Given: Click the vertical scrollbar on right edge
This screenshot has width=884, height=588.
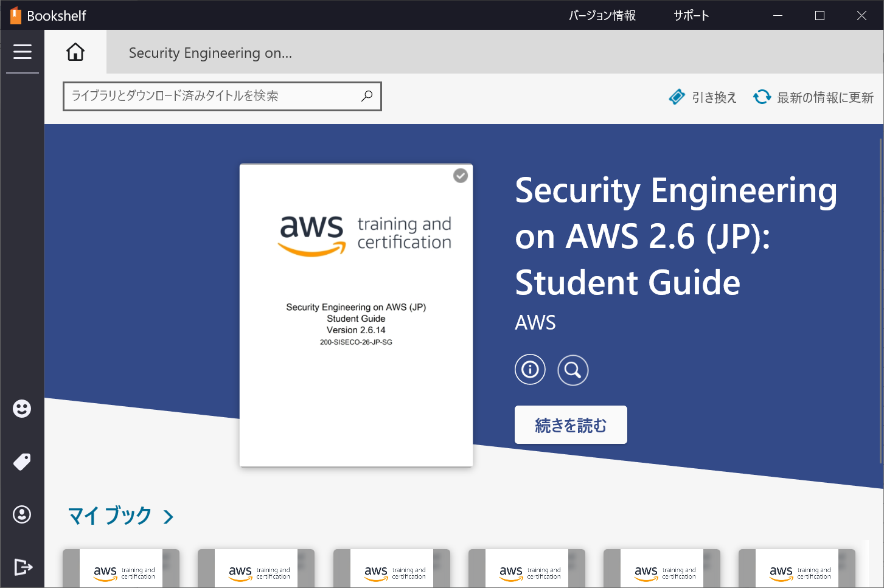Looking at the screenshot, I should point(880,301).
